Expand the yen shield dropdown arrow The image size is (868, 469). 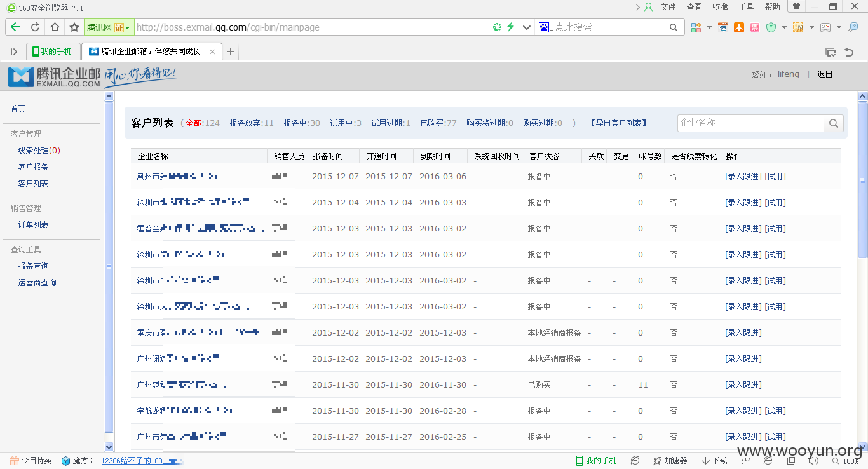[784, 27]
